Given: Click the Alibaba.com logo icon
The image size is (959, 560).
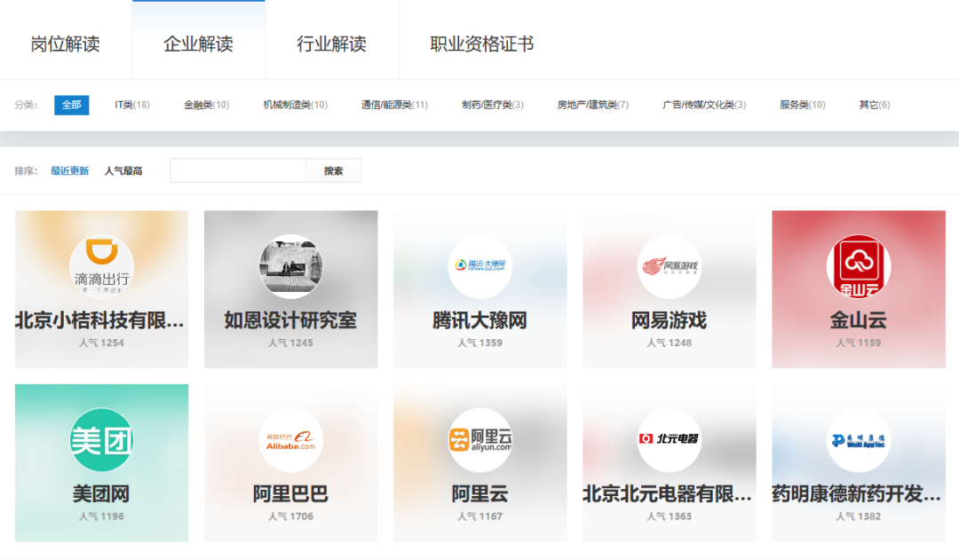Looking at the screenshot, I should 290,439.
